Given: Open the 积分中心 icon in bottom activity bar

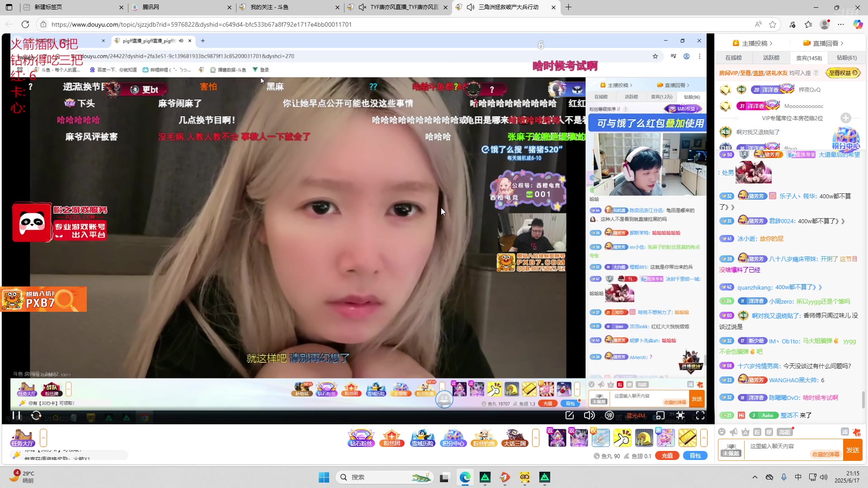Looking at the screenshot, I should tap(453, 438).
